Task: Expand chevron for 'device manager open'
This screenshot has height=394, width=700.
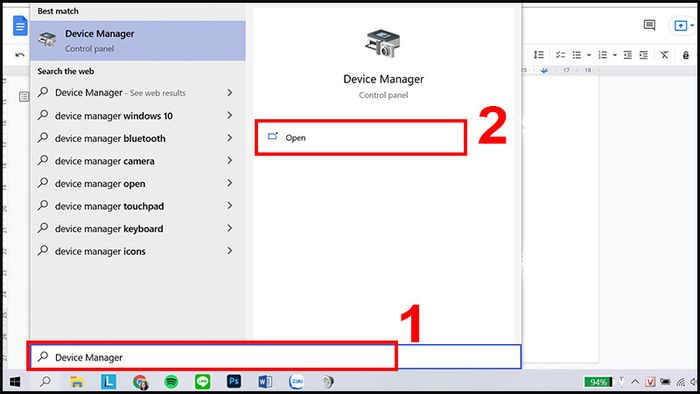Action: (229, 183)
